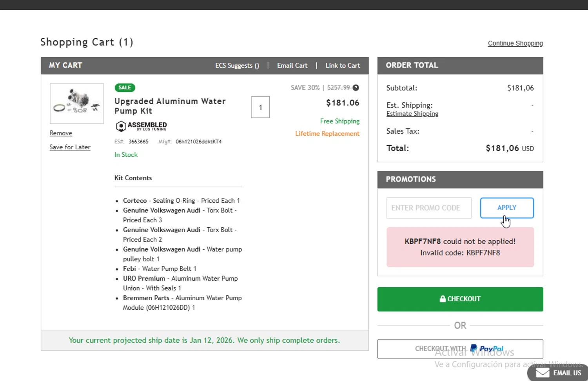This screenshot has width=588, height=381.
Task: Open ECS Suggests in cart header
Action: pos(237,65)
